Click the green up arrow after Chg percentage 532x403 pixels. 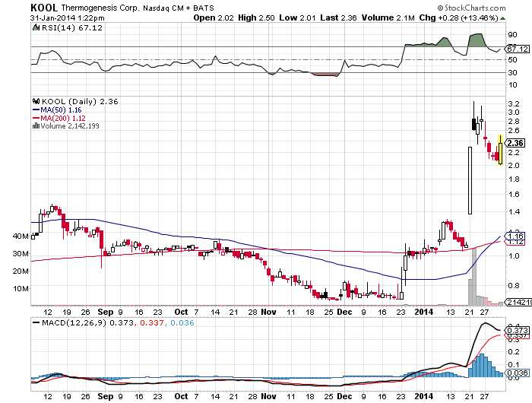point(502,18)
